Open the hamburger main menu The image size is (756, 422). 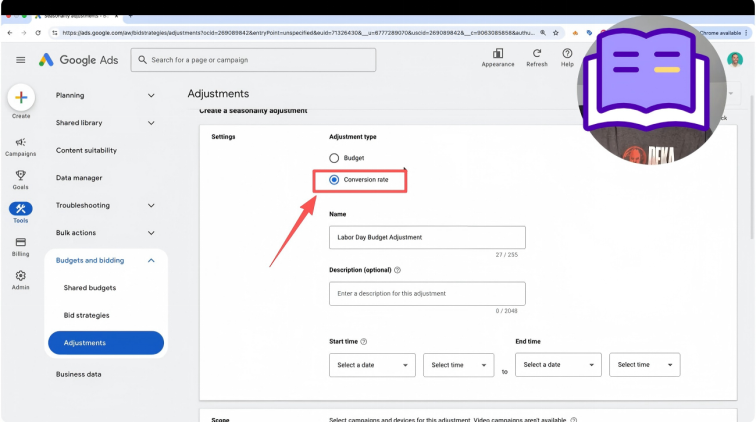click(x=20, y=60)
